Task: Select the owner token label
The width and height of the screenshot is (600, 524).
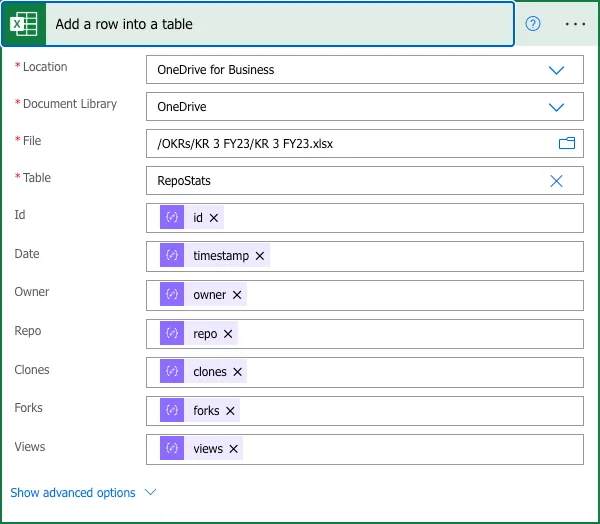Action: 210,295
